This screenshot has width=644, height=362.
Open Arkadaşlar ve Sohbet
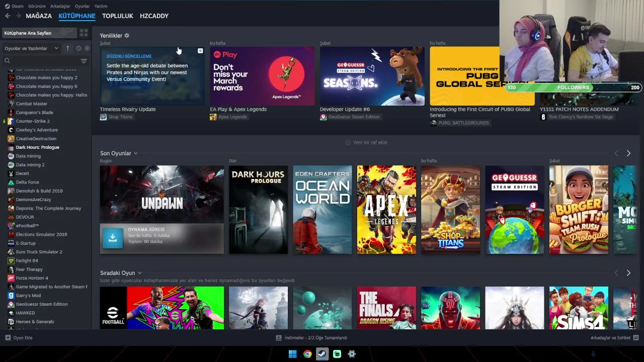pos(610,338)
